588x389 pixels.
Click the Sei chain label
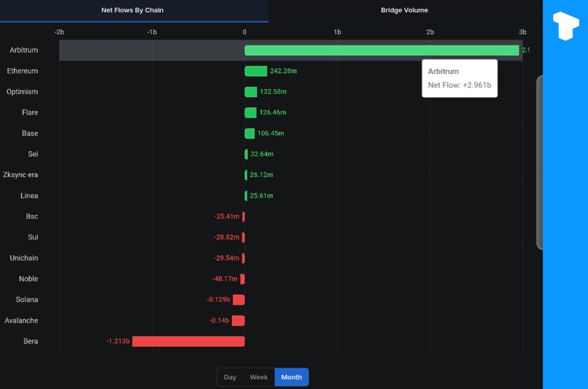click(x=33, y=154)
